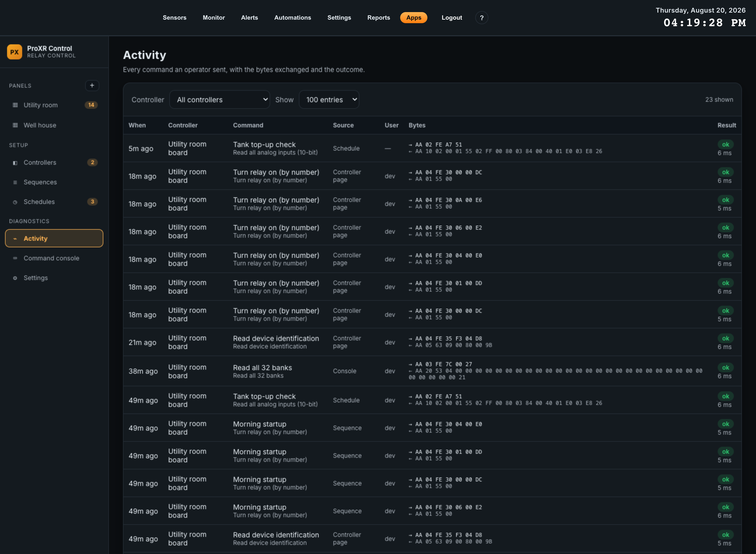756x554 pixels.
Task: Click the clock time 04:19:28 PM
Action: point(705,23)
